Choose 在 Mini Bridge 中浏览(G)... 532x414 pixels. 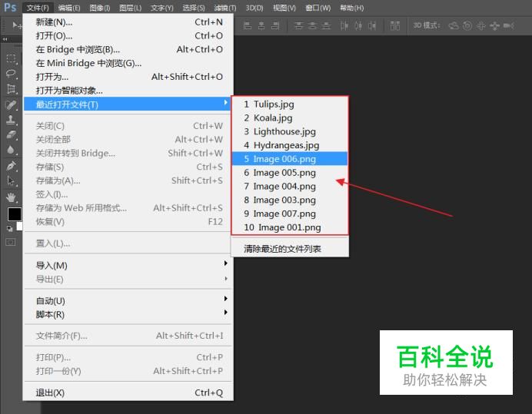tap(128, 63)
